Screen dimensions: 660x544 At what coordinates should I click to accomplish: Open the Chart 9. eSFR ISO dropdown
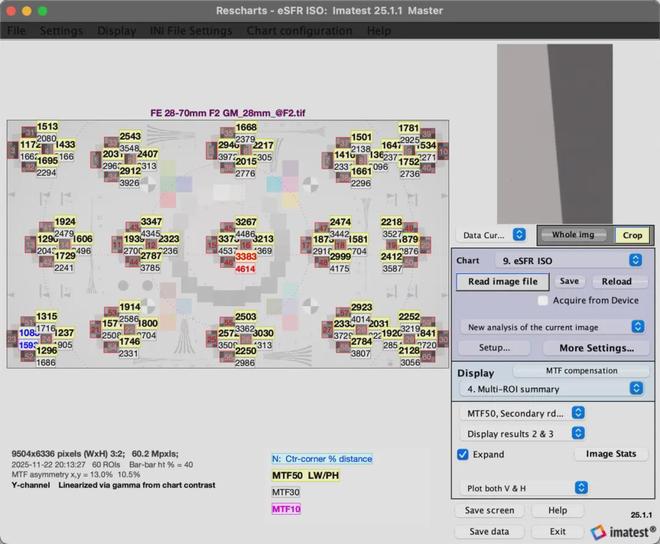pos(569,261)
